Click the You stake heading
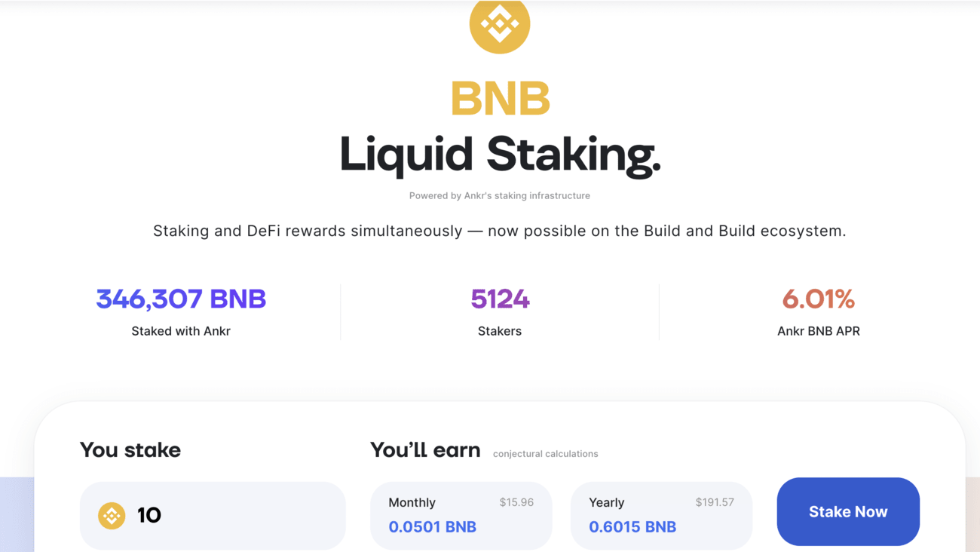Viewport: 980px width, 552px height. coord(130,450)
